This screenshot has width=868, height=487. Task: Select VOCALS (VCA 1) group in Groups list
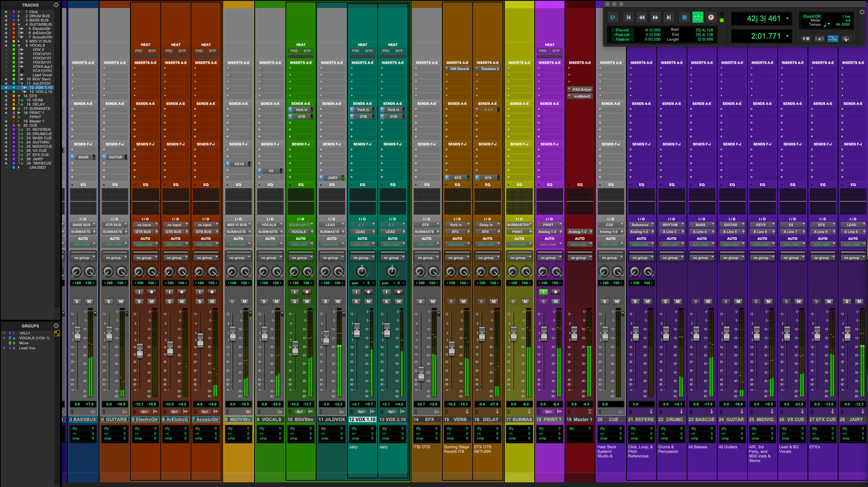(34, 338)
